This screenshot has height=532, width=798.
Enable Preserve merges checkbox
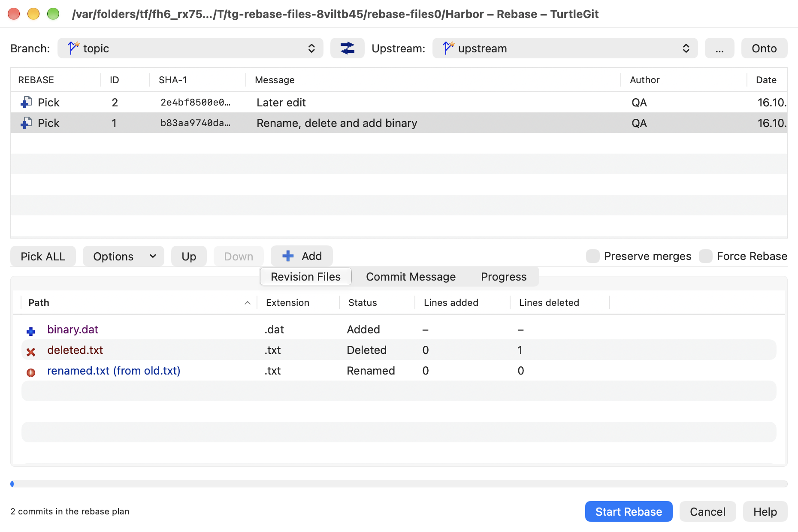(593, 256)
